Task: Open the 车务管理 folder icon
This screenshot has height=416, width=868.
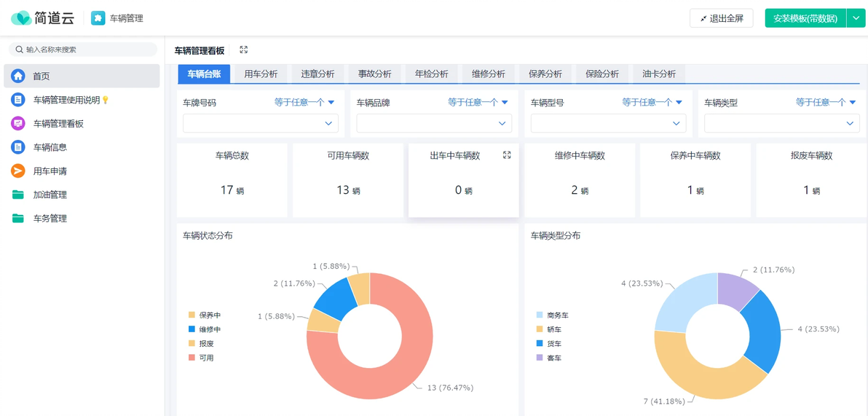Action: tap(18, 219)
